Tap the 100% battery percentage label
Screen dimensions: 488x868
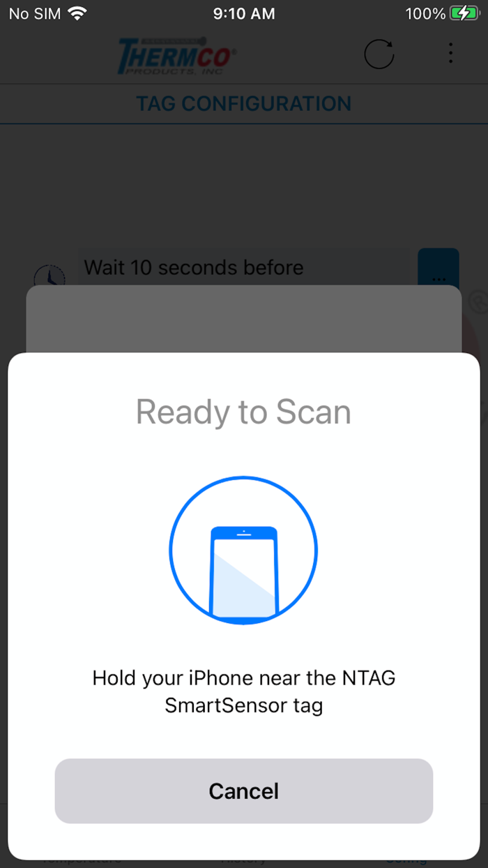(425, 13)
